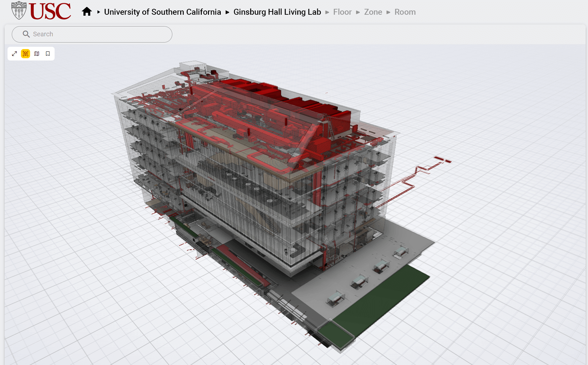Toggle the highlighted 3D cube view button
Viewport: 588px width, 365px height.
[26, 54]
